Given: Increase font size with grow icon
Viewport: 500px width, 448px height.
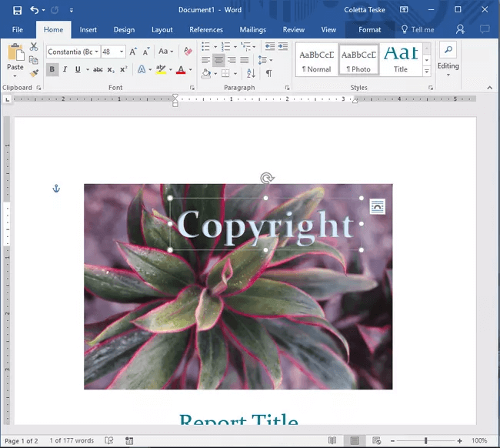Looking at the screenshot, I should click(x=133, y=52).
